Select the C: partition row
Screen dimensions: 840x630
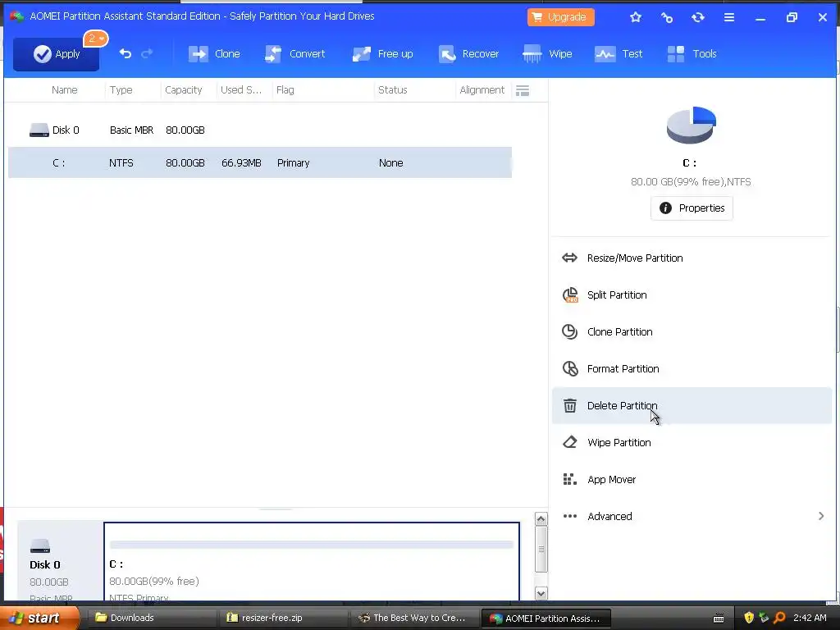click(260, 162)
